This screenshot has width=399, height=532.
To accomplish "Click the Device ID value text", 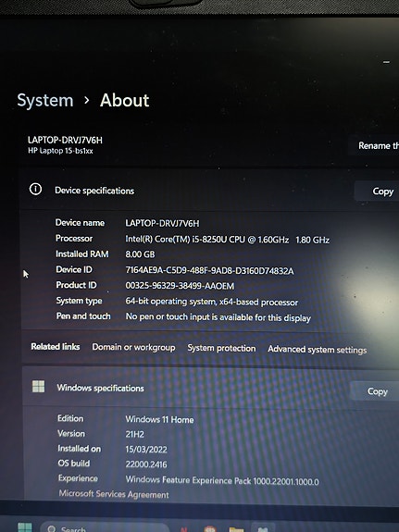I will coord(209,270).
